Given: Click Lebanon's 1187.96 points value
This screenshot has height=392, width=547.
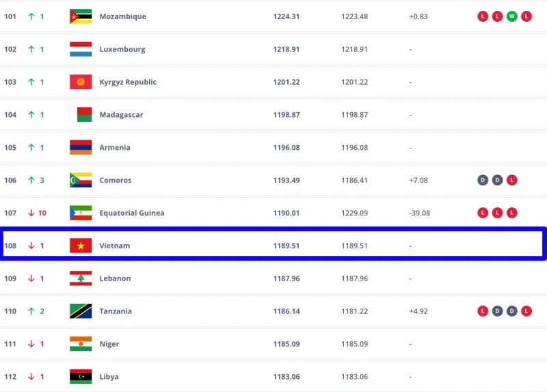Looking at the screenshot, I should (286, 278).
